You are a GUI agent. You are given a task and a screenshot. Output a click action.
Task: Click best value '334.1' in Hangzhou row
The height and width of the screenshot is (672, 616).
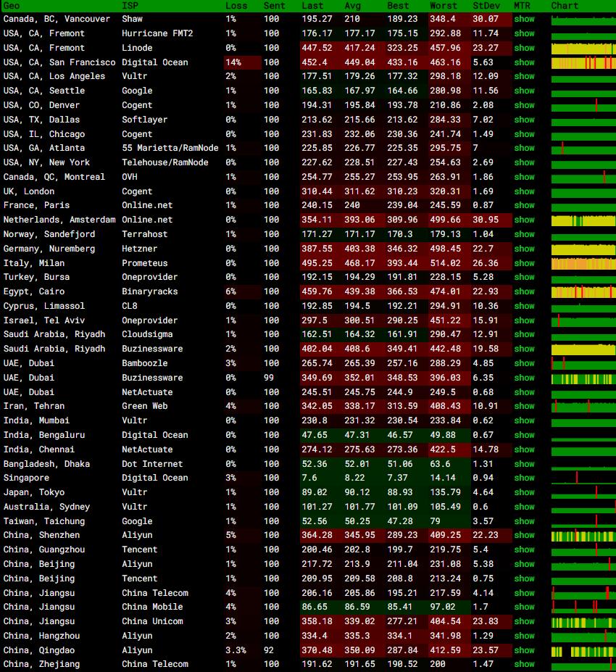pyautogui.click(x=399, y=636)
